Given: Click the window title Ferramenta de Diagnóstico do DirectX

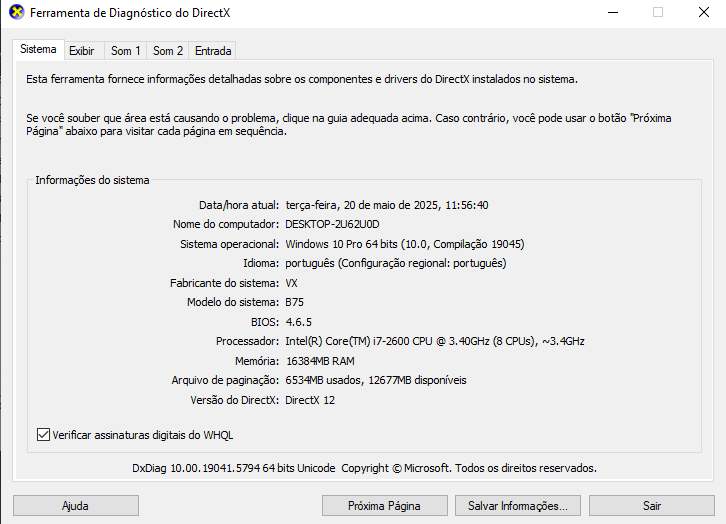Looking at the screenshot, I should (x=130, y=12).
